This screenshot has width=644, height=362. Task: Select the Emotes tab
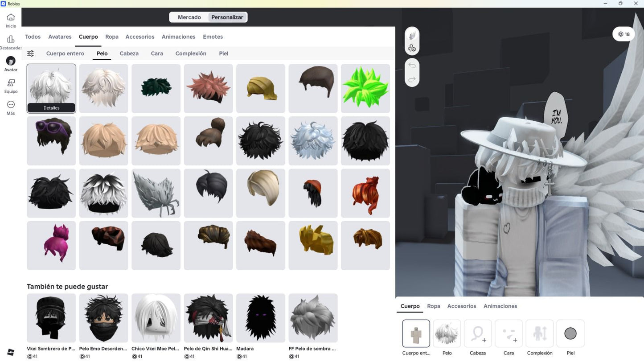[213, 37]
